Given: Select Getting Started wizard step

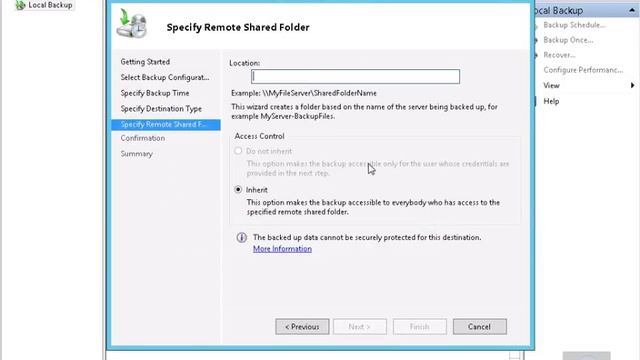Looking at the screenshot, I should click(x=145, y=62).
